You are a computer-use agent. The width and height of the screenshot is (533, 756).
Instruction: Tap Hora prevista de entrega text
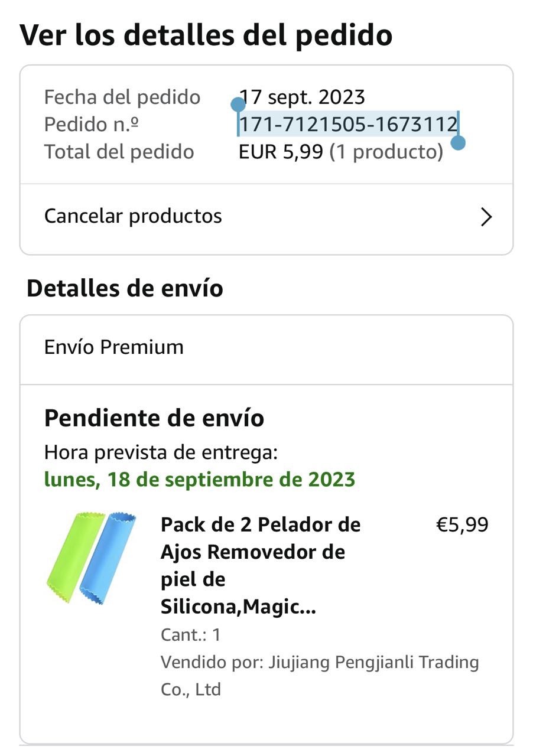161,452
